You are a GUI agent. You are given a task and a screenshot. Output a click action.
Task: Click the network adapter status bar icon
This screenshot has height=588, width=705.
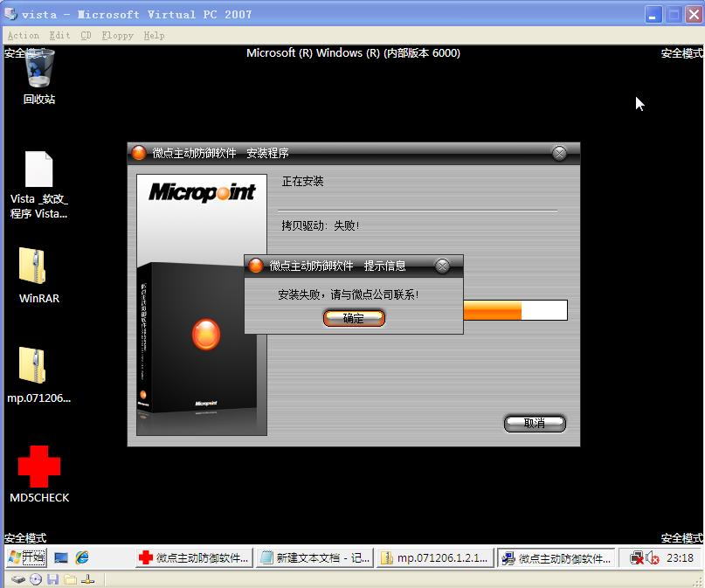tap(87, 579)
